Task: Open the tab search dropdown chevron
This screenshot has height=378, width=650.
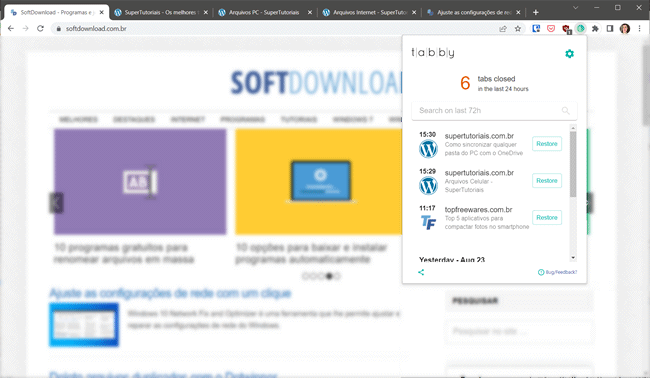Action: pos(575,8)
